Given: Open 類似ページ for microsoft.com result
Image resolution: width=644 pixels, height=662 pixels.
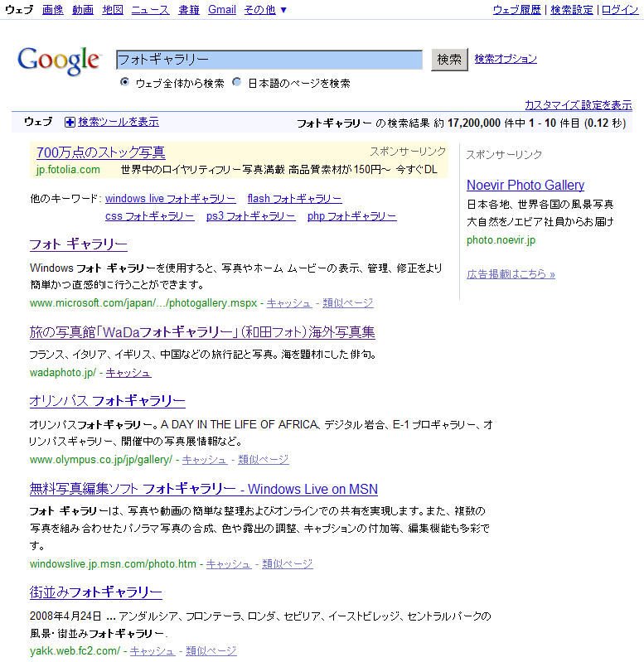Looking at the screenshot, I should [348, 303].
